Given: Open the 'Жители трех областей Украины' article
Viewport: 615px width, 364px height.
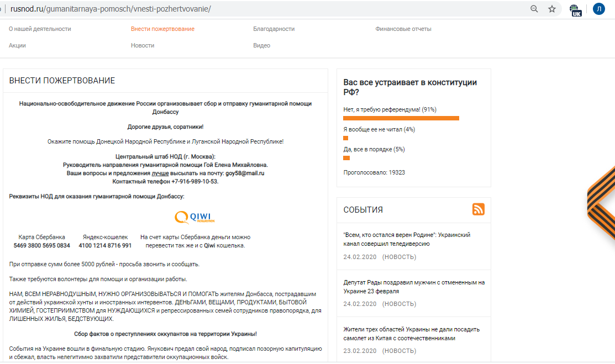Looking at the screenshot, I should pos(411,334).
